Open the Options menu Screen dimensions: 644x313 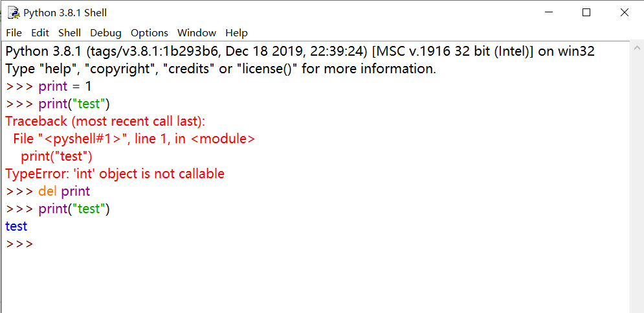pos(149,32)
